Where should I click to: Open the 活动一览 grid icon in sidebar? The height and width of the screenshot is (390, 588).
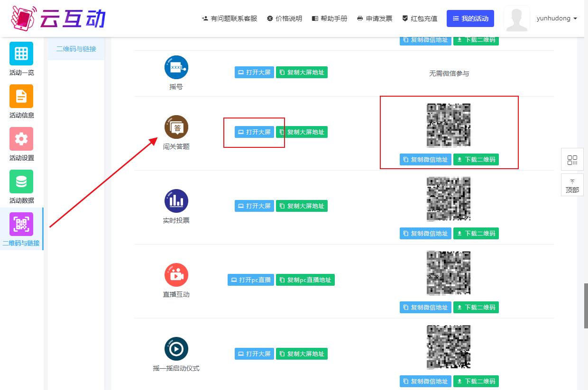click(x=21, y=54)
